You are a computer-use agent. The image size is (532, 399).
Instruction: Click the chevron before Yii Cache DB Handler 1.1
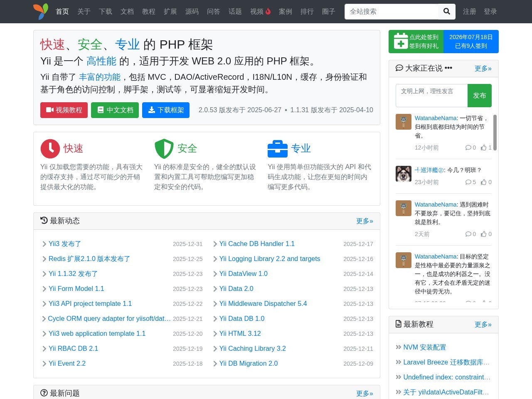click(x=215, y=244)
